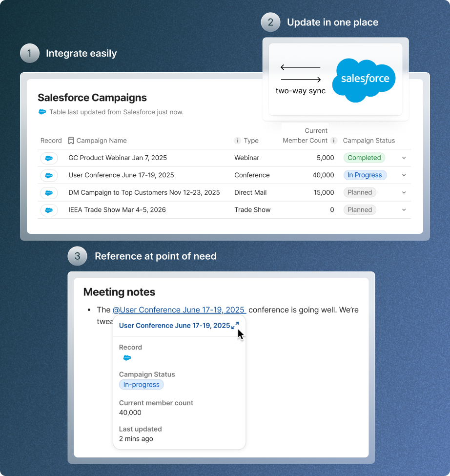Click the large Salesforce cloud logo
The height and width of the screenshot is (476, 450).
pyautogui.click(x=364, y=80)
